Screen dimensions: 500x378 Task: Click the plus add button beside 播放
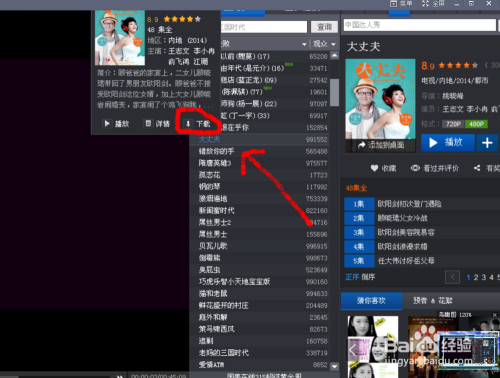pos(487,143)
